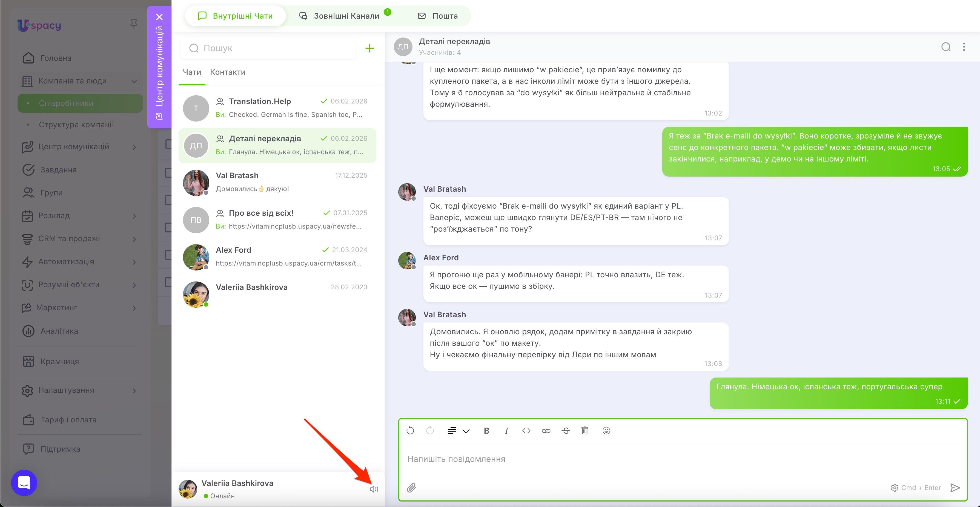Click the Тариф і оплата wallet icon
The width and height of the screenshot is (980, 507).
[x=28, y=420]
